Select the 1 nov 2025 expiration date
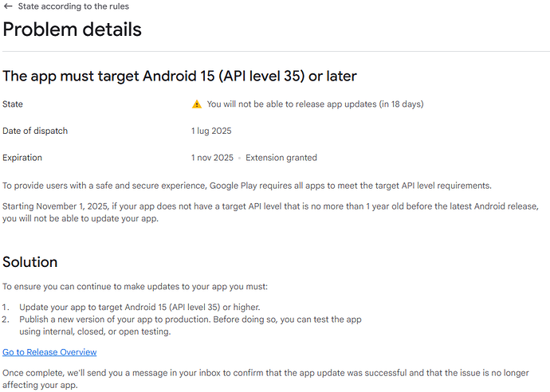 212,158
